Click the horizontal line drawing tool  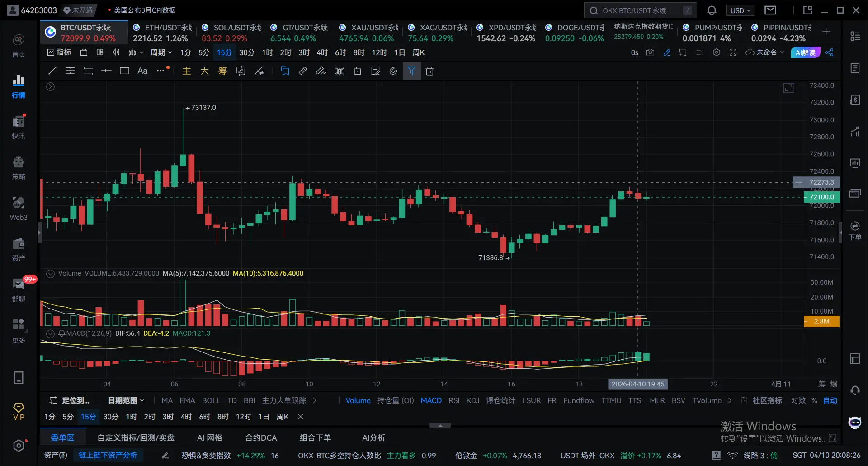pos(106,71)
